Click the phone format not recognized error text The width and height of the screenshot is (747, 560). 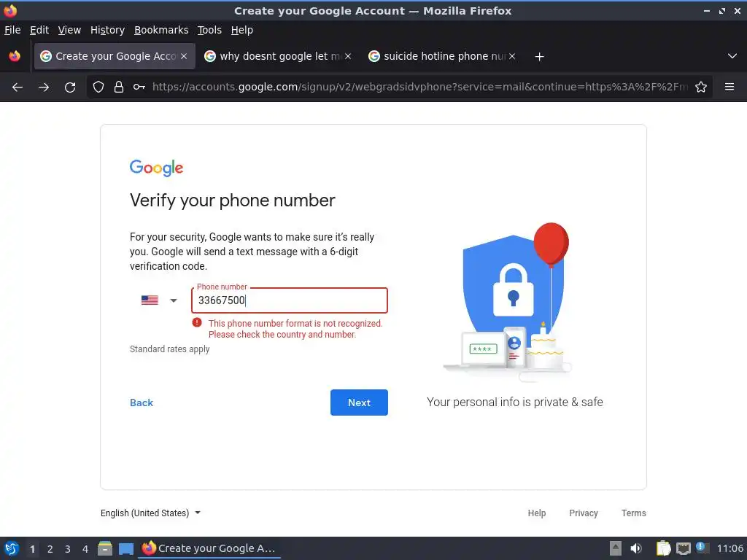(295, 329)
